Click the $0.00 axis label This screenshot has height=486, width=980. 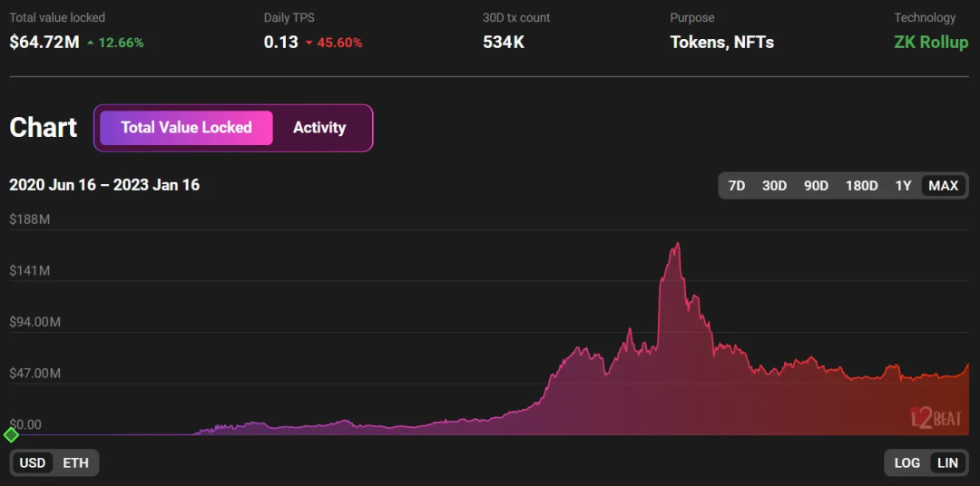pos(25,424)
